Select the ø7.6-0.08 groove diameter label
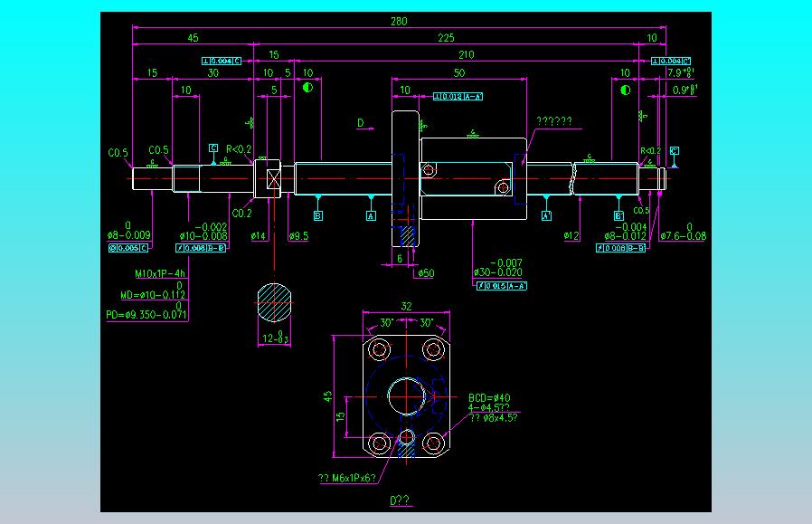This screenshot has height=524, width=812. coord(683,232)
